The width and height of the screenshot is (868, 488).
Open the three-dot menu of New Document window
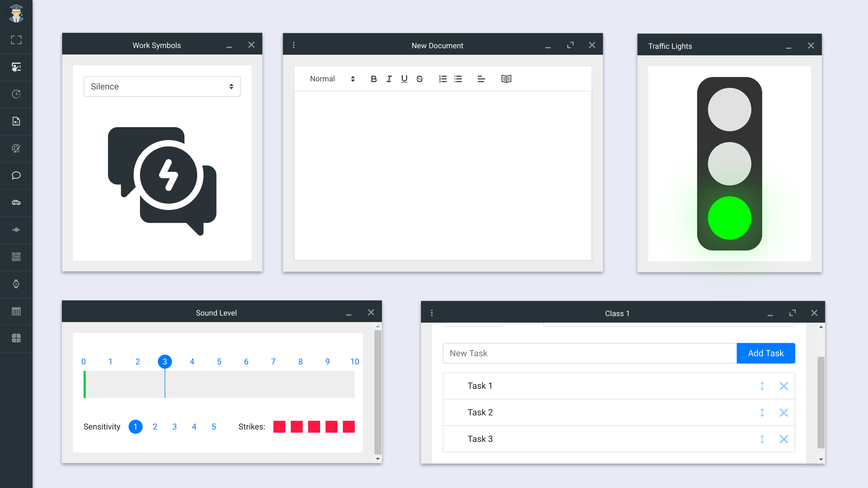click(294, 45)
